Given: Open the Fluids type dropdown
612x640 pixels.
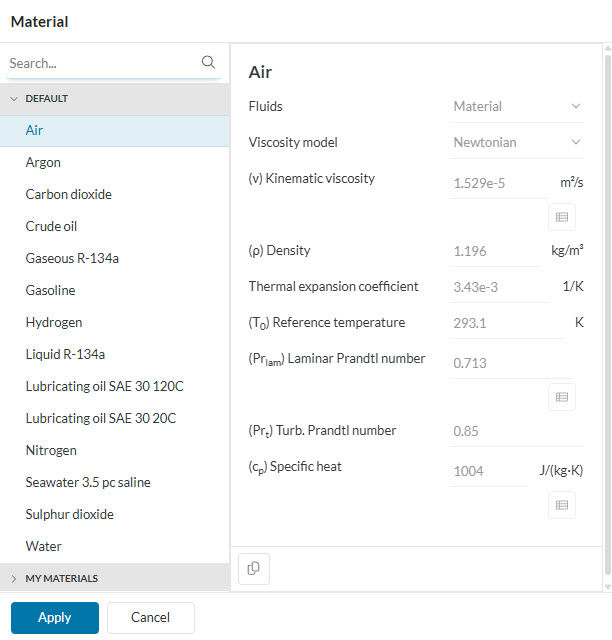Looking at the screenshot, I should click(517, 106).
